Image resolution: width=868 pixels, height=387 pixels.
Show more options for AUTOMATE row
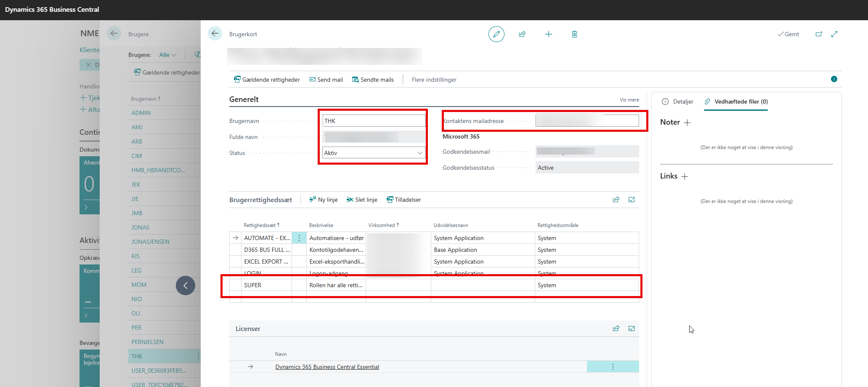[x=299, y=238]
